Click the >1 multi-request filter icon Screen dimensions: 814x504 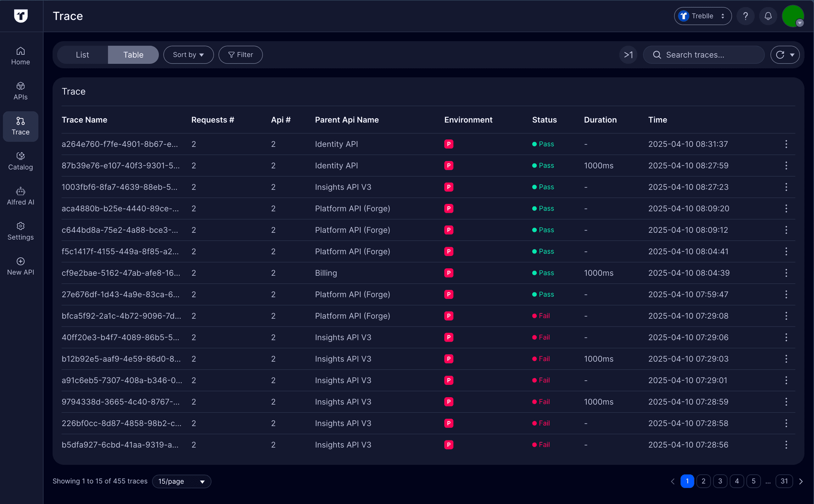pyautogui.click(x=628, y=55)
